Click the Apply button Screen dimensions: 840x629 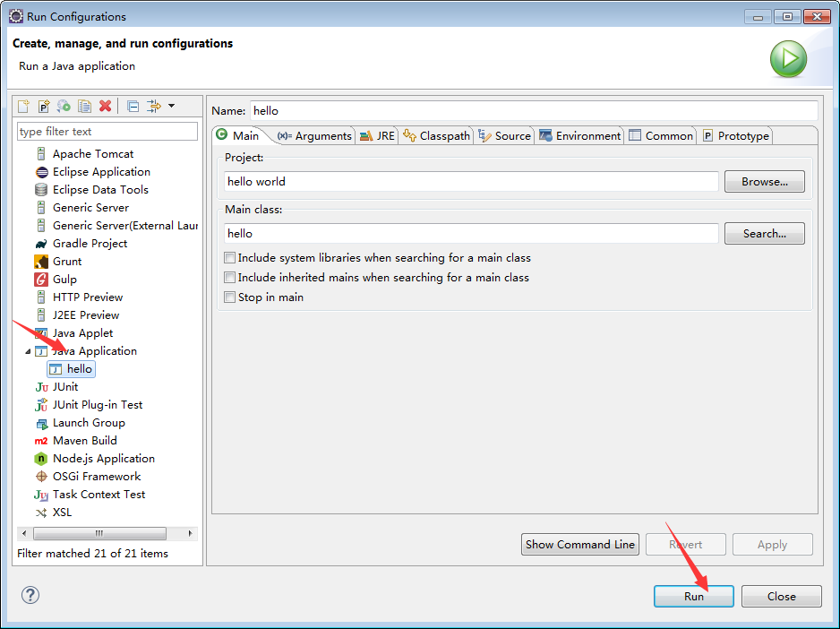[x=773, y=545]
